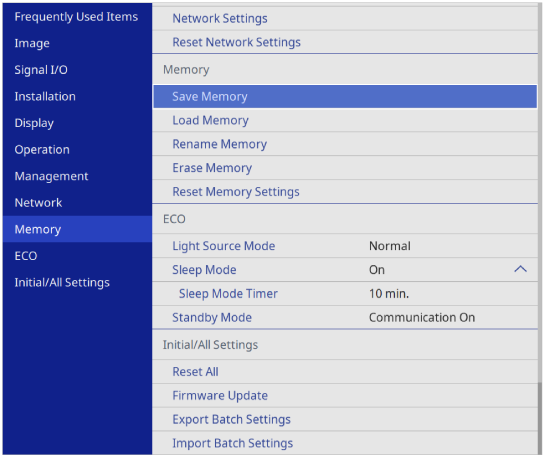Open Frequently Used Items category
This screenshot has height=456, width=544.
[77, 17]
